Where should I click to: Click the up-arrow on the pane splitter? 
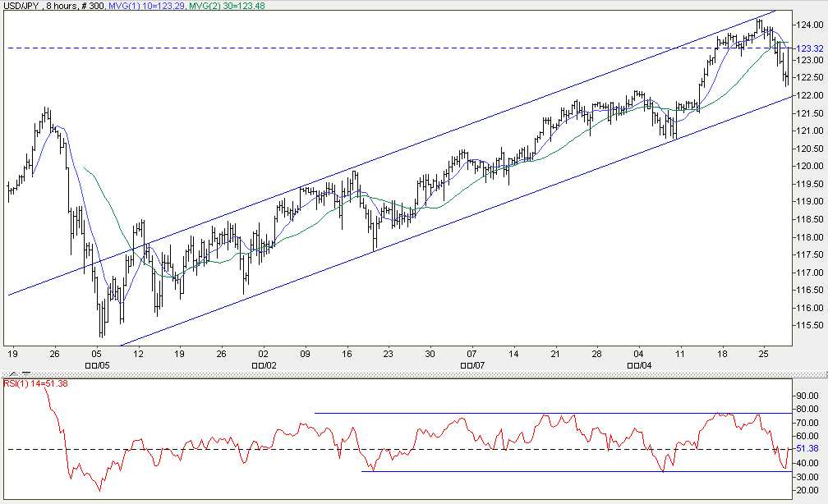pyautogui.click(x=12, y=373)
